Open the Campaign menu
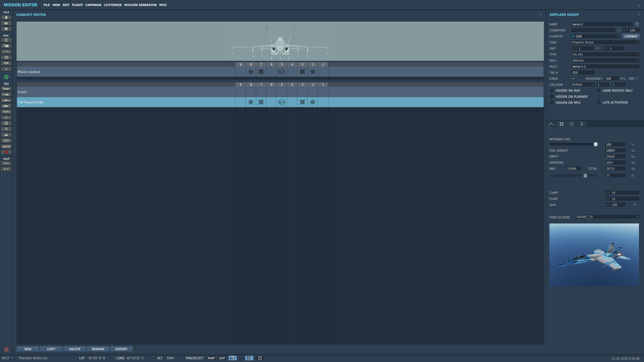This screenshot has width=644, height=362. pyautogui.click(x=93, y=5)
